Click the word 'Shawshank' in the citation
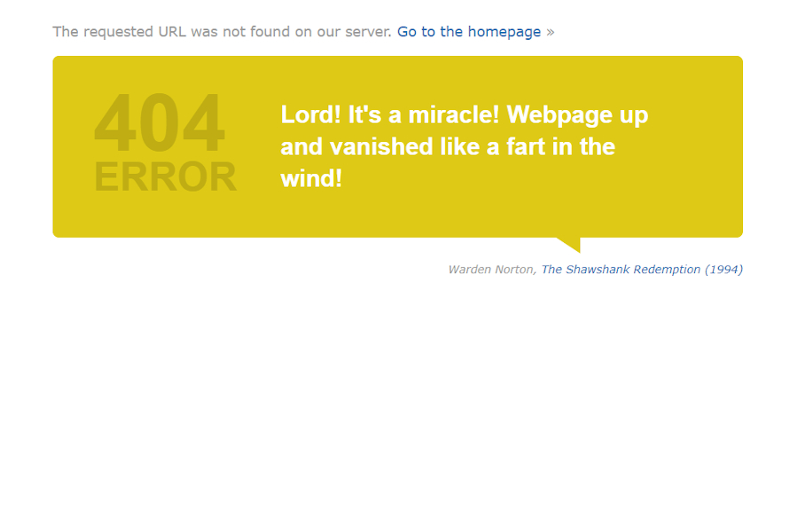The width and height of the screenshot is (798, 532). pyautogui.click(x=598, y=270)
